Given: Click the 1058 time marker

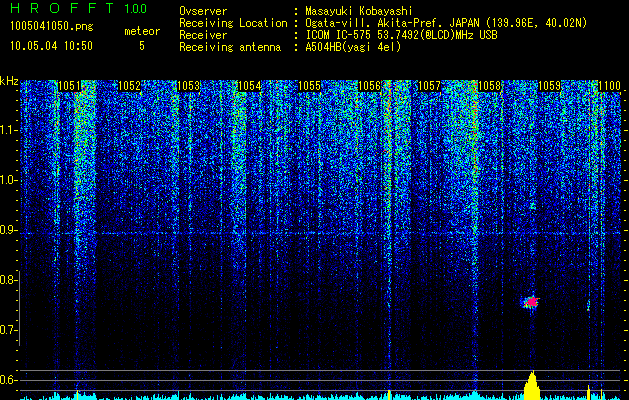Looking at the screenshot, I should (x=490, y=86).
